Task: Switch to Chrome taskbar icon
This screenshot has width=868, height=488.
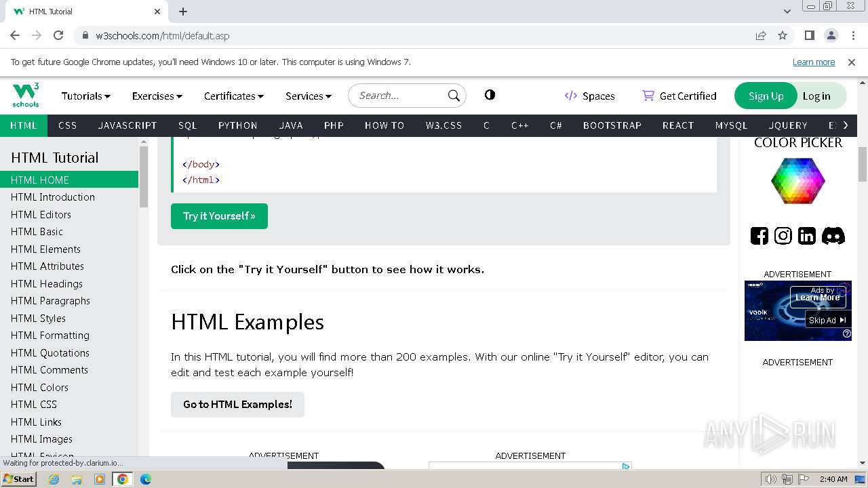Action: tap(123, 479)
